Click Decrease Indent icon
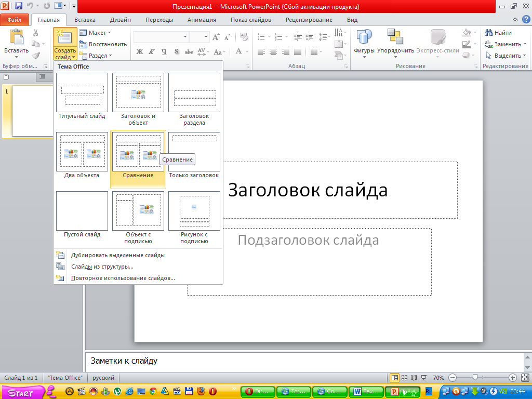The width and height of the screenshot is (532, 399). pyautogui.click(x=298, y=37)
